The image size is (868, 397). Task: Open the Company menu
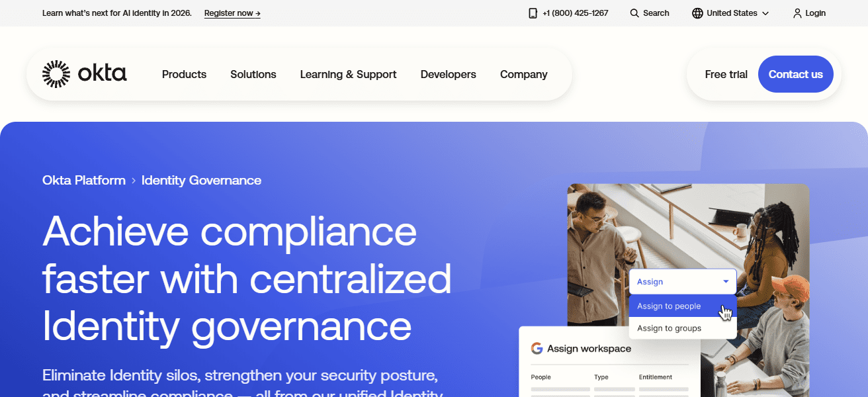coord(523,74)
